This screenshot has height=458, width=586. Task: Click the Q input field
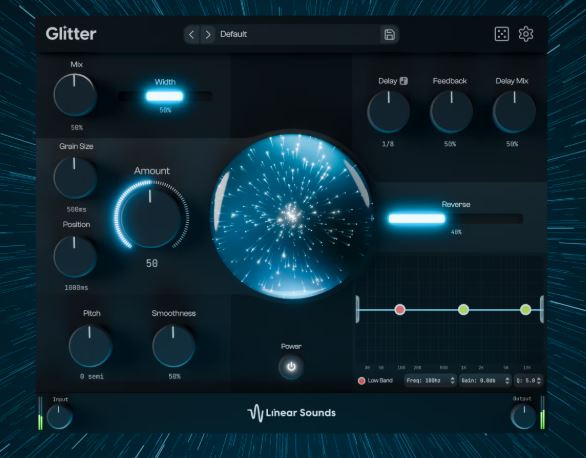coord(528,381)
